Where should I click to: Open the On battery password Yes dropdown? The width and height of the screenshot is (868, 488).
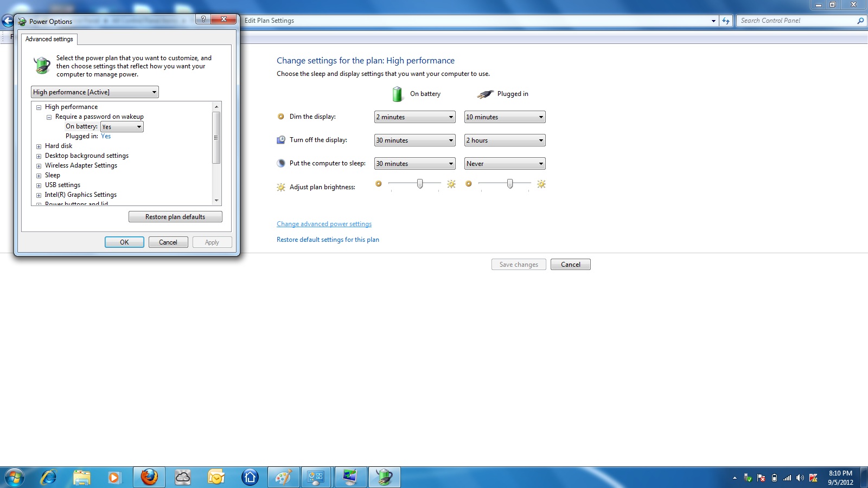(122, 127)
